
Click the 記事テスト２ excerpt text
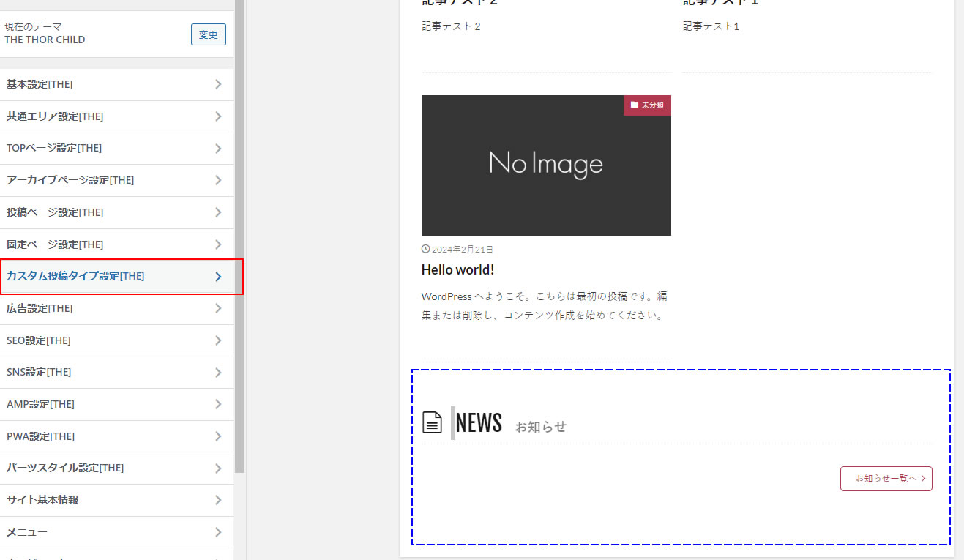tap(451, 26)
